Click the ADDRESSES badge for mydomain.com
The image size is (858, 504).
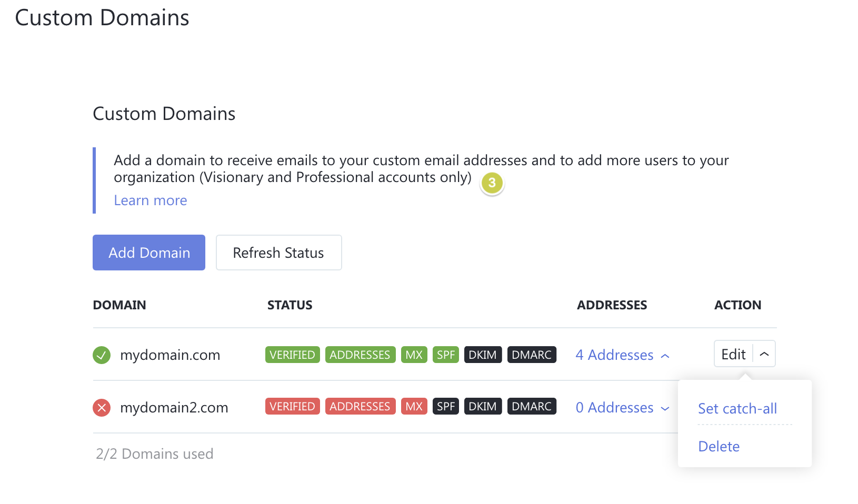point(360,355)
